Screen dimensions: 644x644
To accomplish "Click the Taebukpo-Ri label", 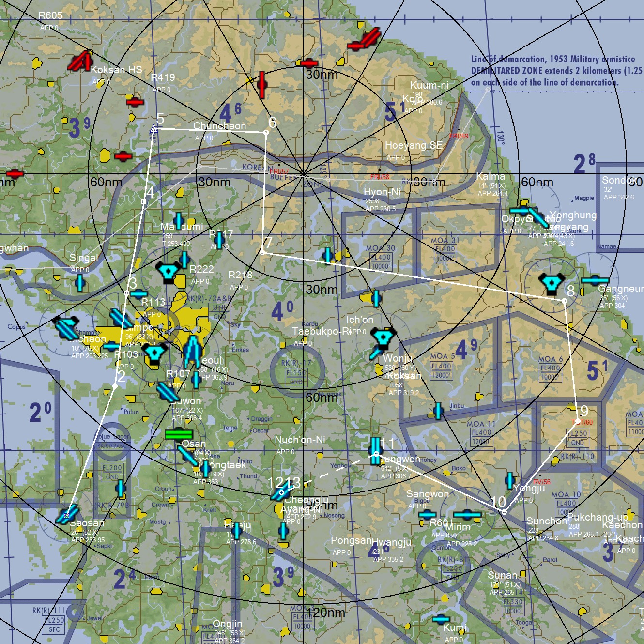I will (322, 331).
